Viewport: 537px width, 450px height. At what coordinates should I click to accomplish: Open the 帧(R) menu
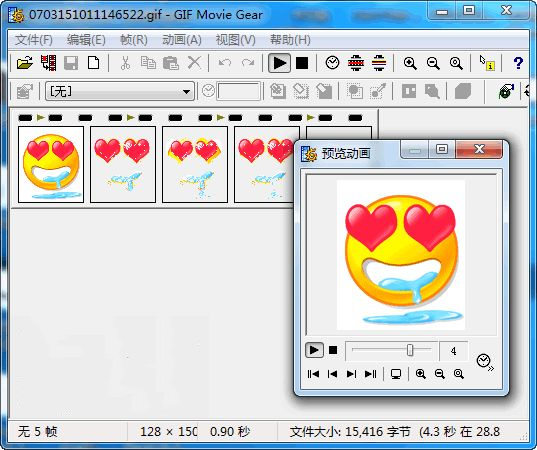(134, 40)
